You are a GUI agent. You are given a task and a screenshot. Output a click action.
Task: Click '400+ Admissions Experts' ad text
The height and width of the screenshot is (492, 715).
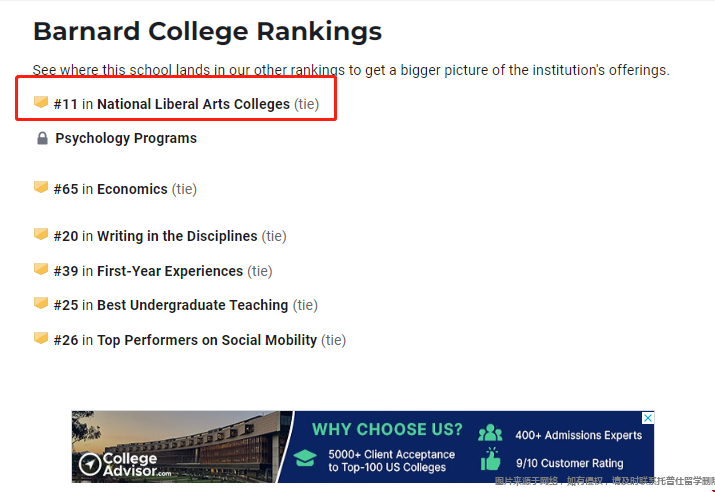click(x=579, y=435)
